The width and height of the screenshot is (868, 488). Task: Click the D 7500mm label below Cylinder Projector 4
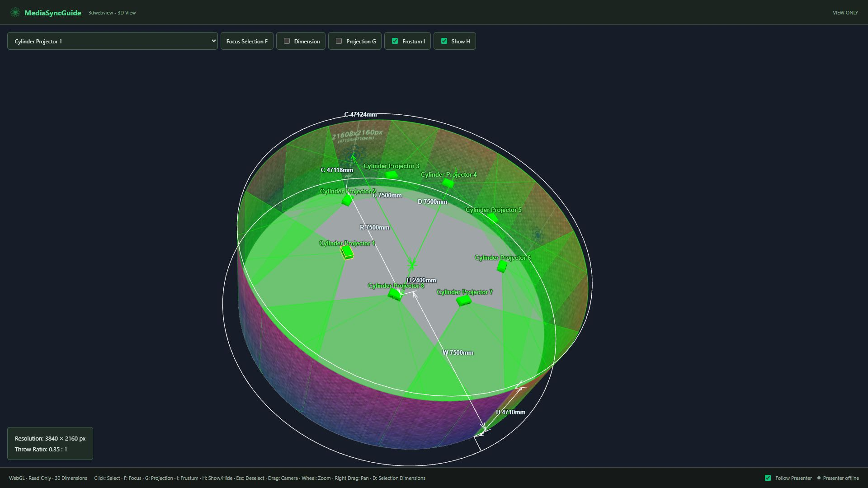(x=432, y=202)
